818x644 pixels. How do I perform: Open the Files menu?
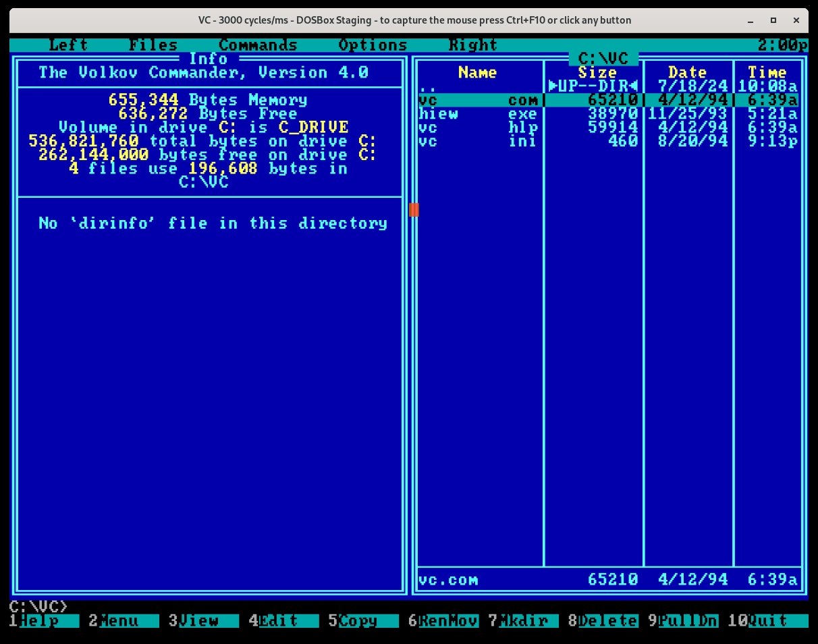pyautogui.click(x=153, y=45)
